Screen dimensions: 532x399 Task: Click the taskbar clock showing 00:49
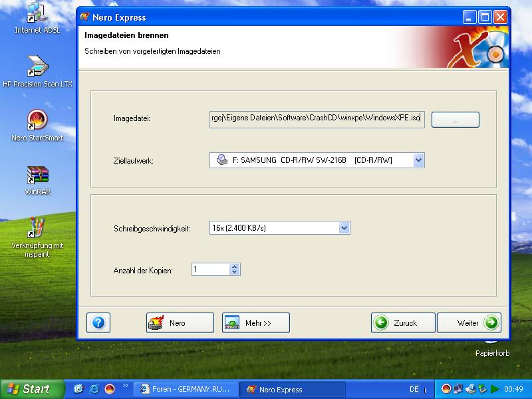click(x=513, y=389)
